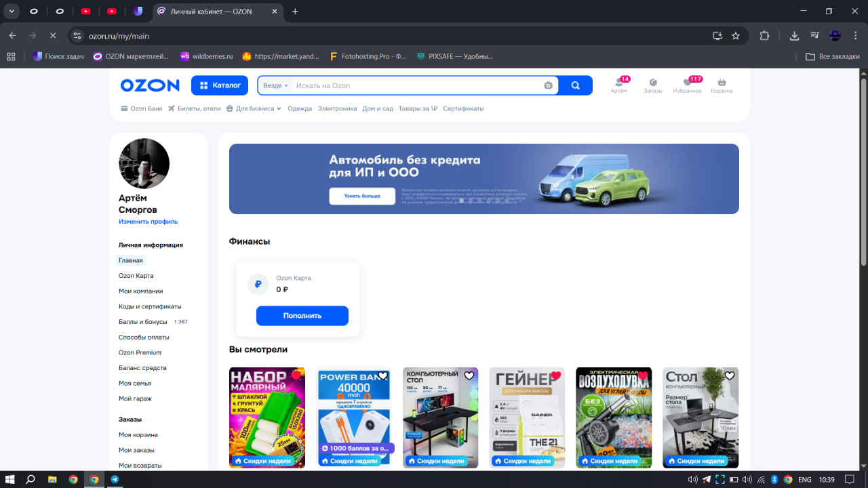868x488 pixels.
Task: Open the OZON homepage via the logo
Action: 150,85
